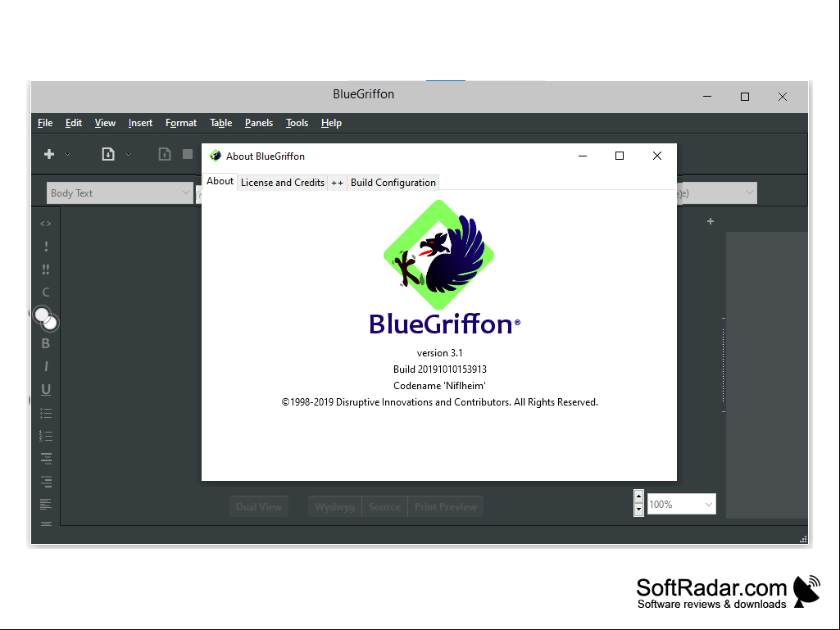Click the plus icon above right panel
The height and width of the screenshot is (630, 840).
click(x=711, y=221)
